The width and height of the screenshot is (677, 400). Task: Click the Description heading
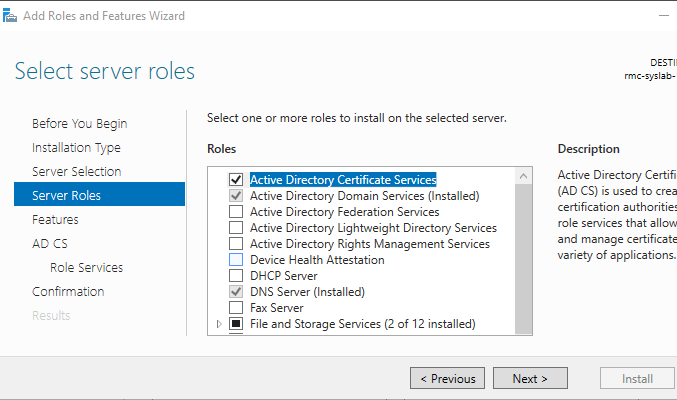[x=588, y=149]
